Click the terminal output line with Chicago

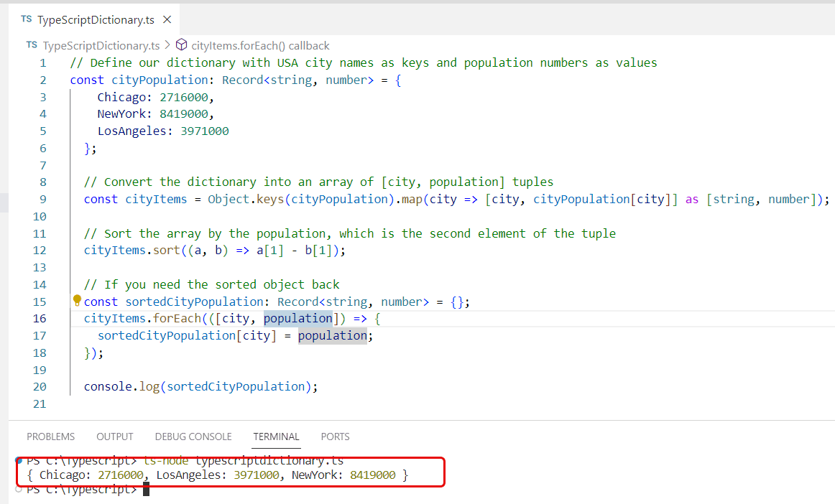(x=217, y=475)
